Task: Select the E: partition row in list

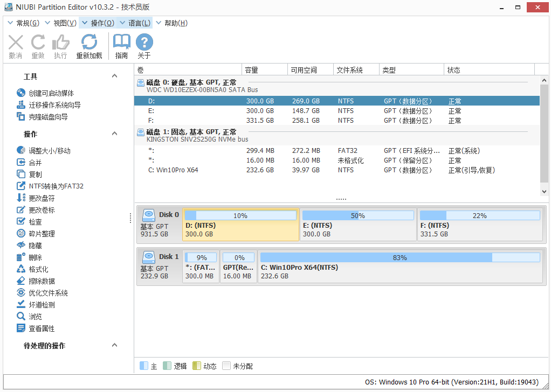Action: [x=337, y=111]
